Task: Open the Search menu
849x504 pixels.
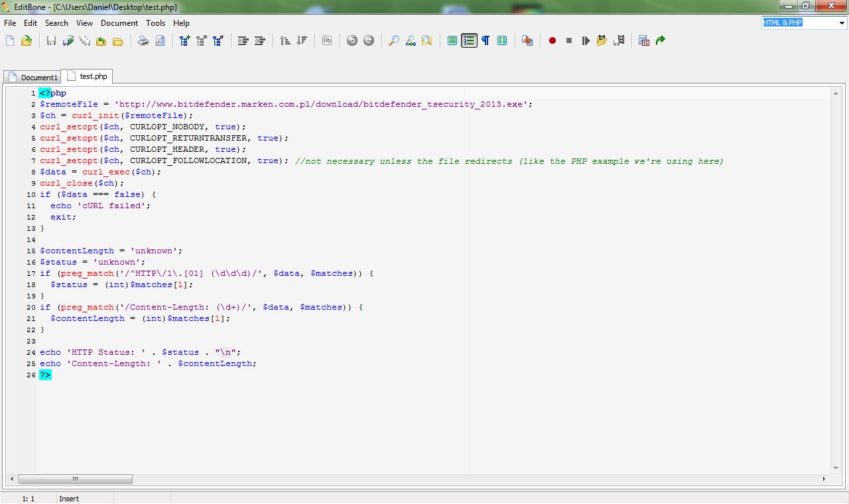Action: pos(56,23)
